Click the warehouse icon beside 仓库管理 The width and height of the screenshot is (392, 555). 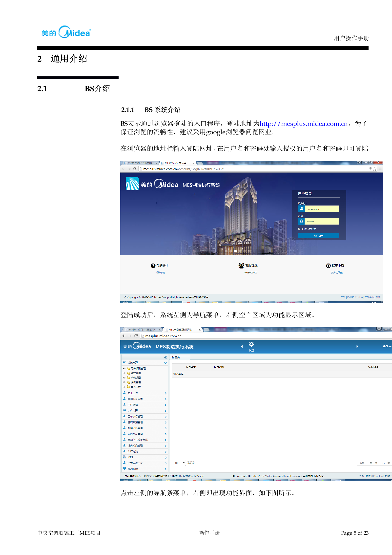point(124,410)
